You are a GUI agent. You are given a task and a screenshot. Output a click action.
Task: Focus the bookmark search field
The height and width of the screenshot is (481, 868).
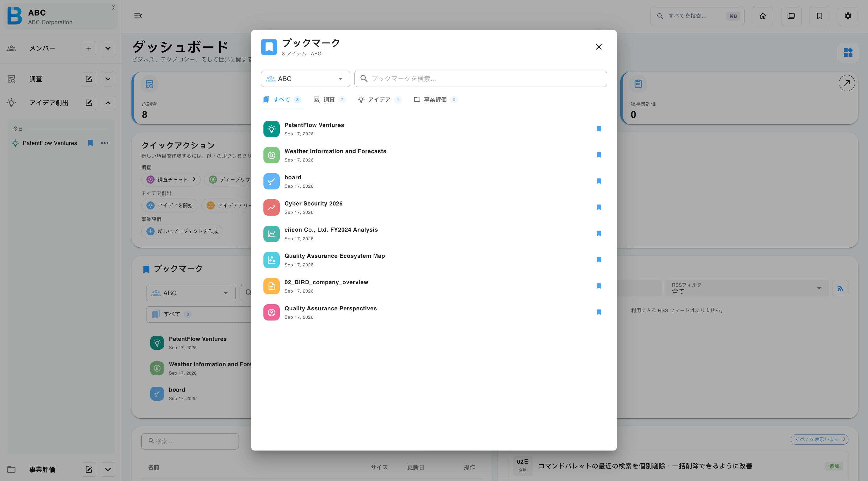click(480, 78)
